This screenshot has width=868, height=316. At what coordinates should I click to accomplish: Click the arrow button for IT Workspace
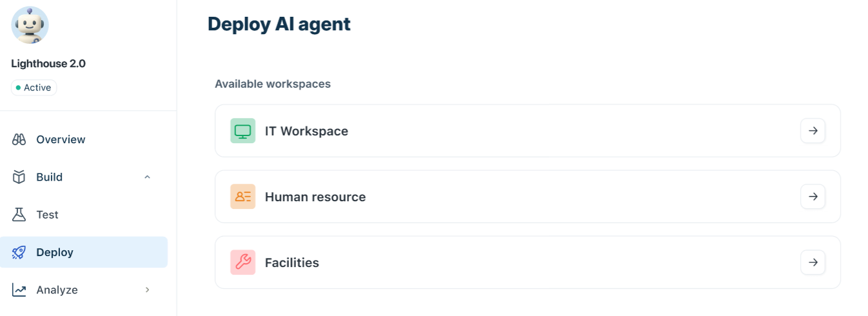(813, 131)
